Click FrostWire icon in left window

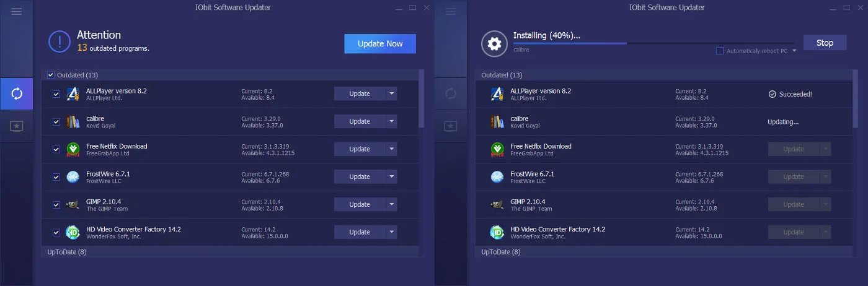click(x=73, y=177)
